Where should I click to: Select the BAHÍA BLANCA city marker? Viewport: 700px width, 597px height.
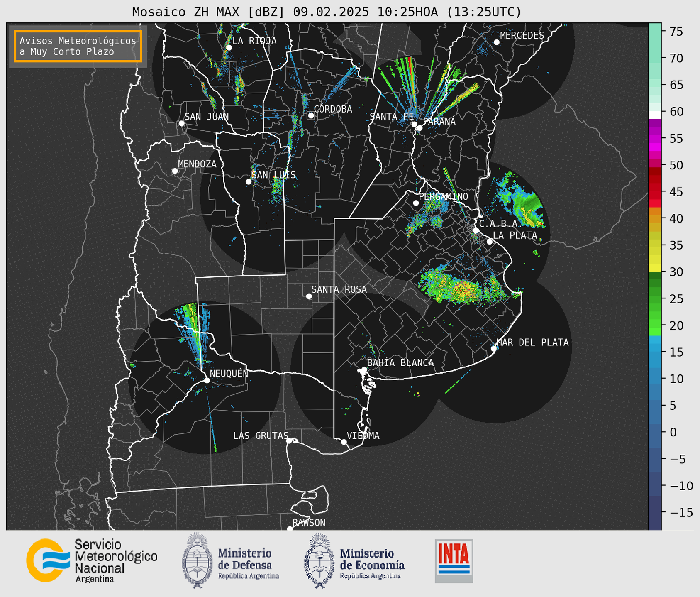[x=364, y=369]
